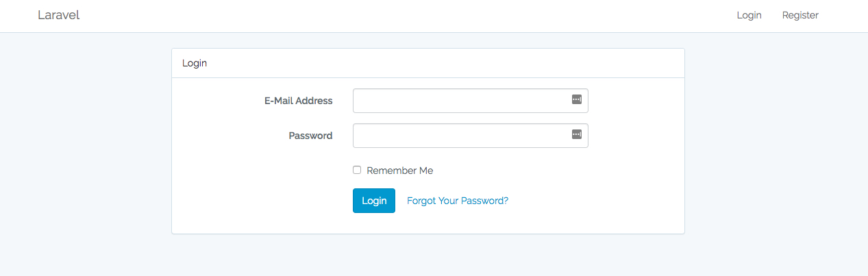Tick the Remember Me checkbox
Screen dimensions: 868x276
pos(357,170)
